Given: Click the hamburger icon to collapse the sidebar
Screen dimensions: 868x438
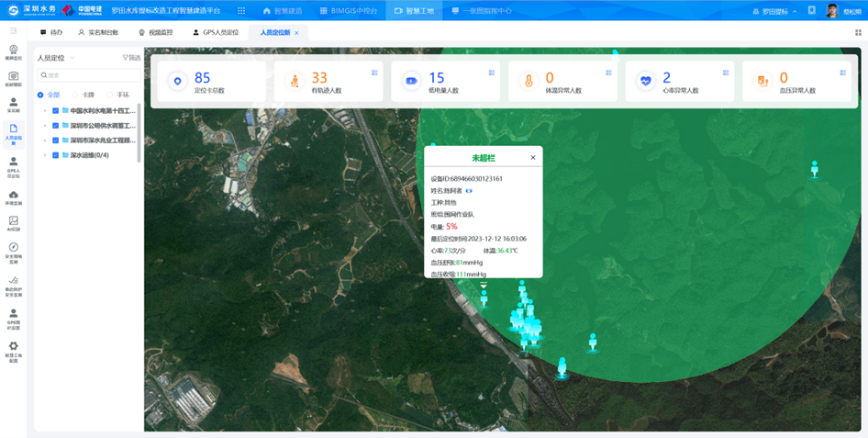Looking at the screenshot, I should 13,31.
